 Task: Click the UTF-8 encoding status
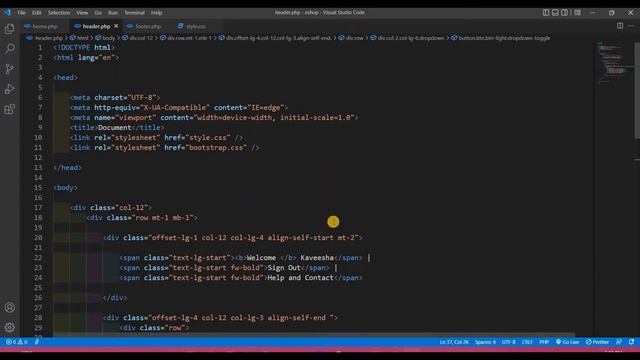508,342
